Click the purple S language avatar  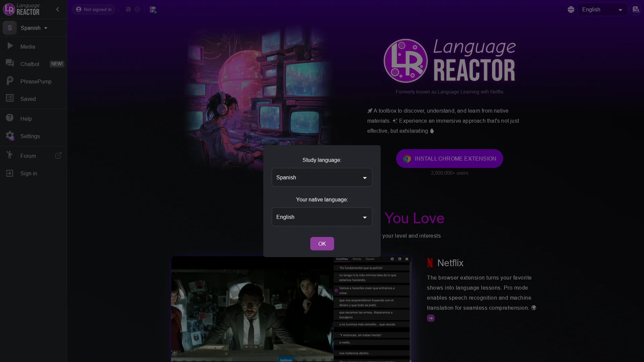click(x=10, y=28)
